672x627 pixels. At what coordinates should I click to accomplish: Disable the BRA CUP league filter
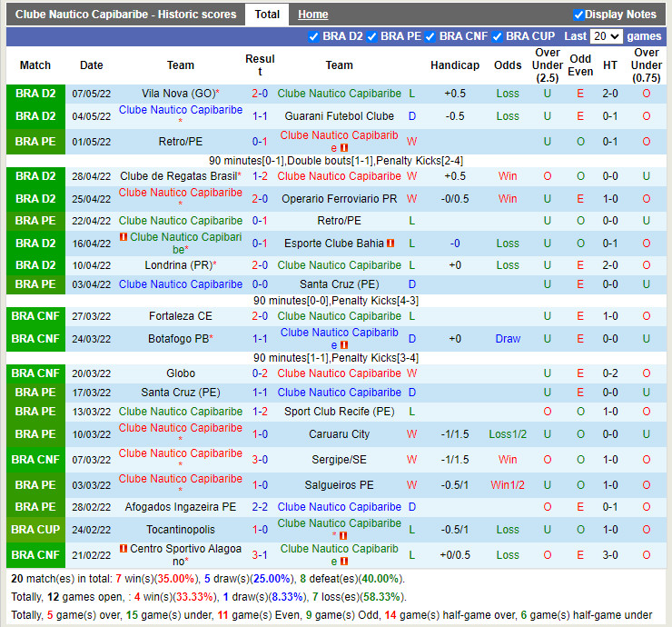pyautogui.click(x=498, y=36)
